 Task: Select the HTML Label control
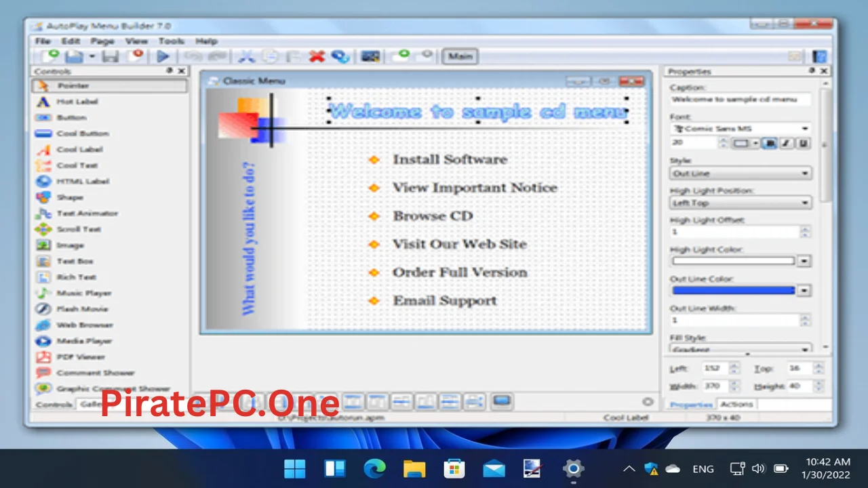[110, 182]
